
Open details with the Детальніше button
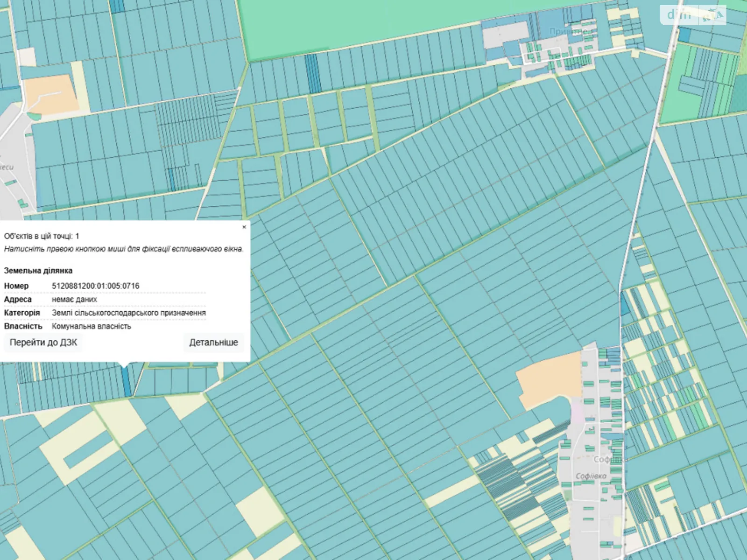tap(213, 343)
